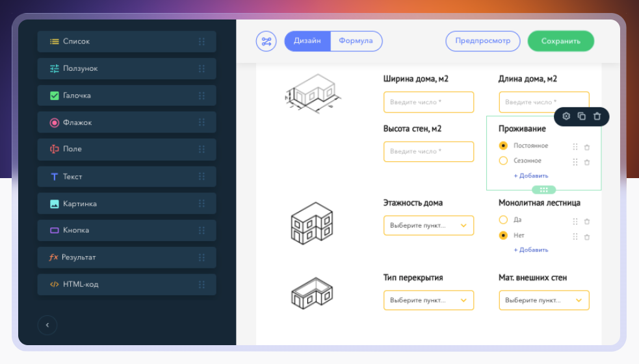This screenshot has height=364, width=639.
Task: Click the green Галочка checkbox icon
Action: point(54,96)
